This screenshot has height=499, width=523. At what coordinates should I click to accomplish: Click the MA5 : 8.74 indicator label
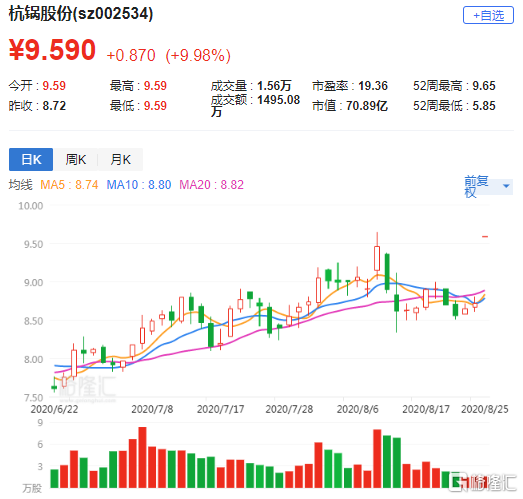(69, 184)
